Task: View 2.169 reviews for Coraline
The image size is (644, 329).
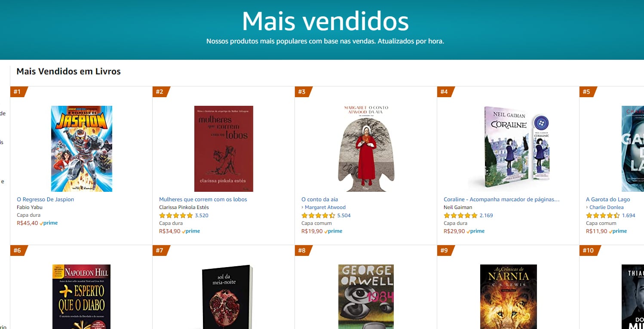Action: [486, 215]
